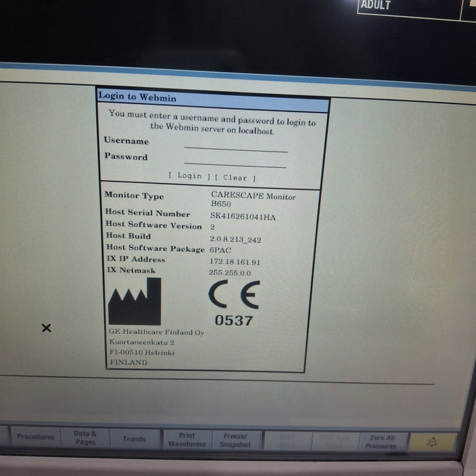Open the Procedures menu
Viewport: 476px width, 476px height.
coord(35,437)
